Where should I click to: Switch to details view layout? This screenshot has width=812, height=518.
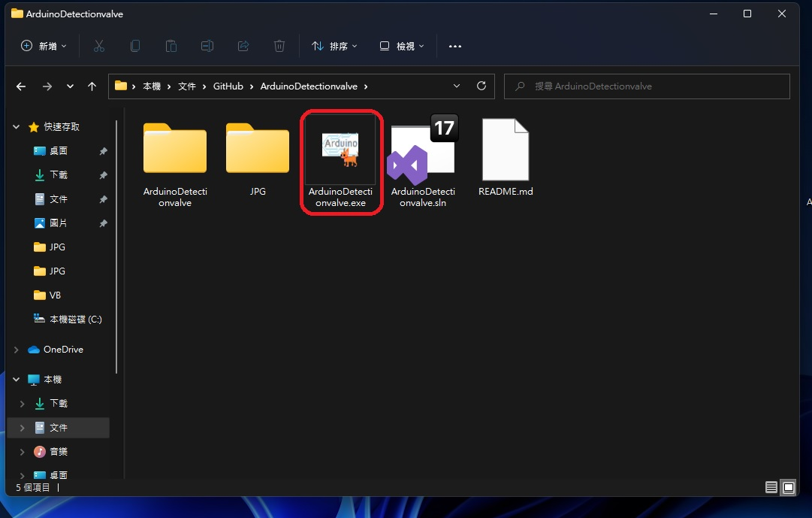pos(771,487)
